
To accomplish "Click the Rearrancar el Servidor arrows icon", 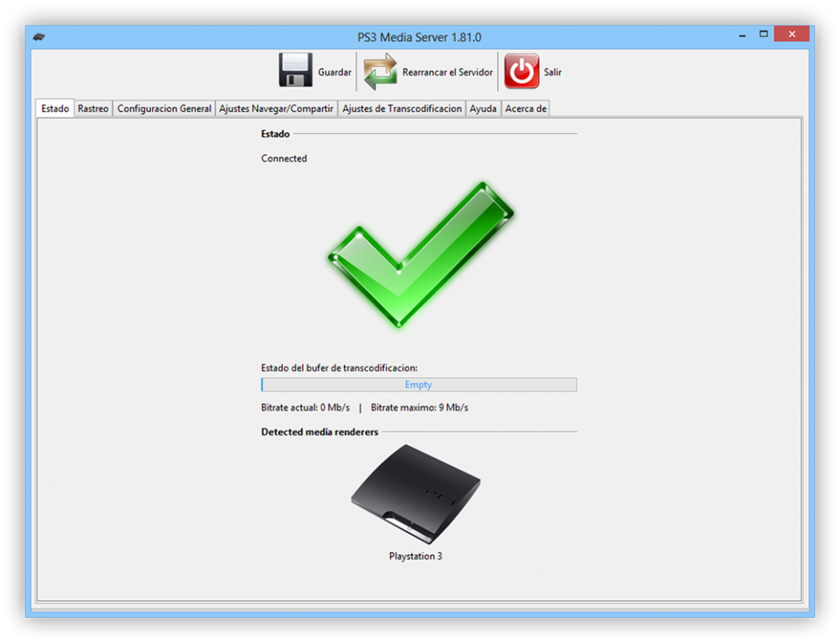I will click(381, 71).
